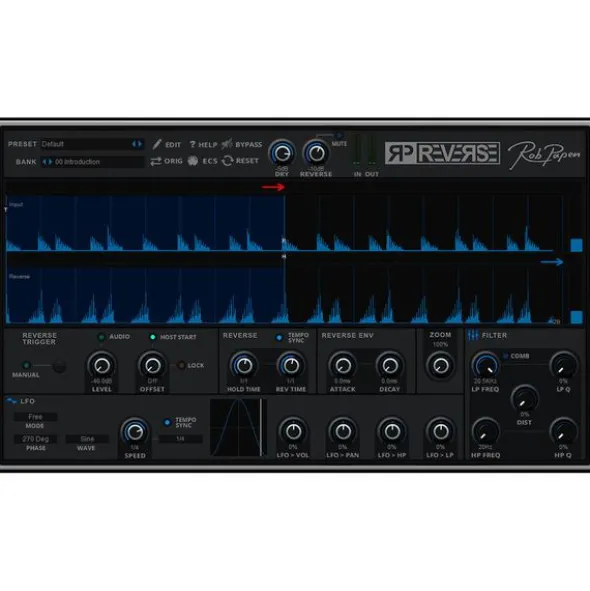This screenshot has width=590, height=591.
Task: Click the Filter section sliders icon
Action: pyautogui.click(x=473, y=335)
